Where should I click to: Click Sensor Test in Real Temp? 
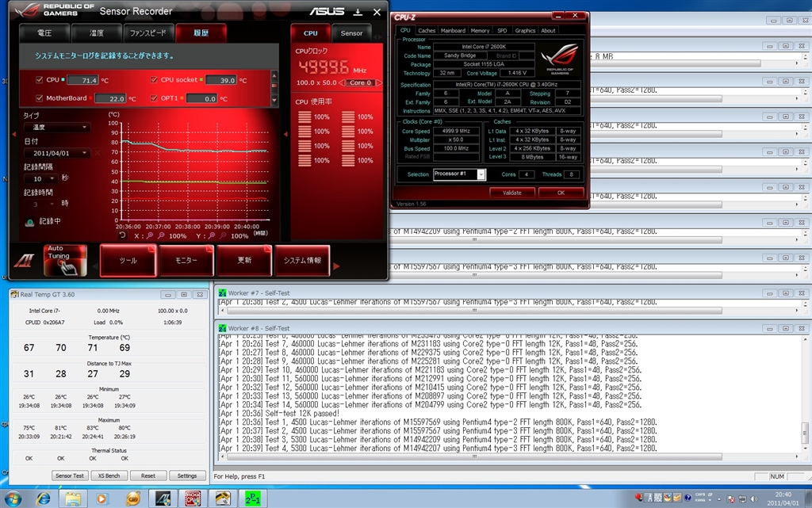click(x=70, y=476)
